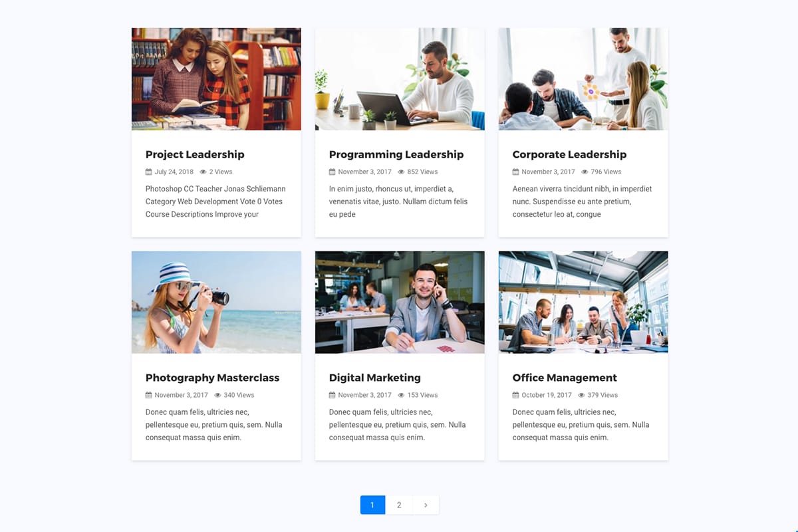Viewport: 798px width, 532px height.
Task: Click the 2 Views count text
Action: tap(221, 172)
